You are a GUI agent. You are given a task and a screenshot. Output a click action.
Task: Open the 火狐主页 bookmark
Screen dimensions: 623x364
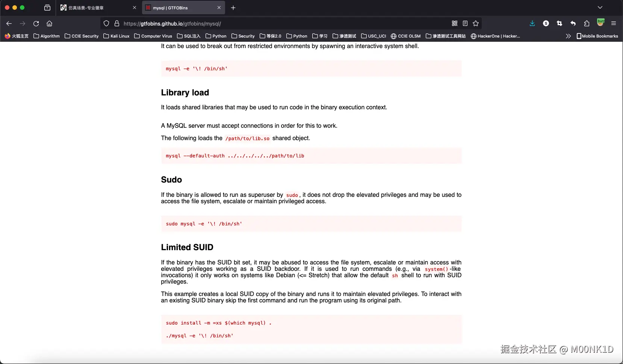pyautogui.click(x=17, y=36)
